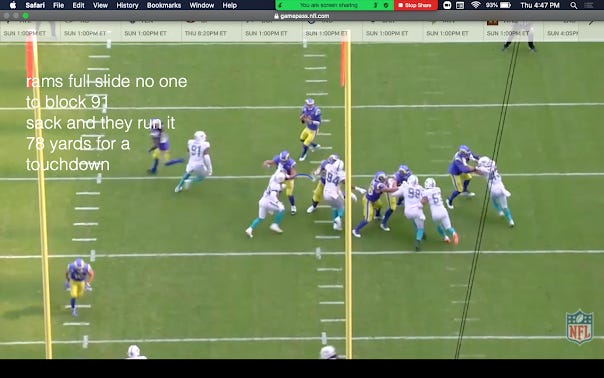Open the Safari menu
The image size is (604, 378).
coord(35,5)
